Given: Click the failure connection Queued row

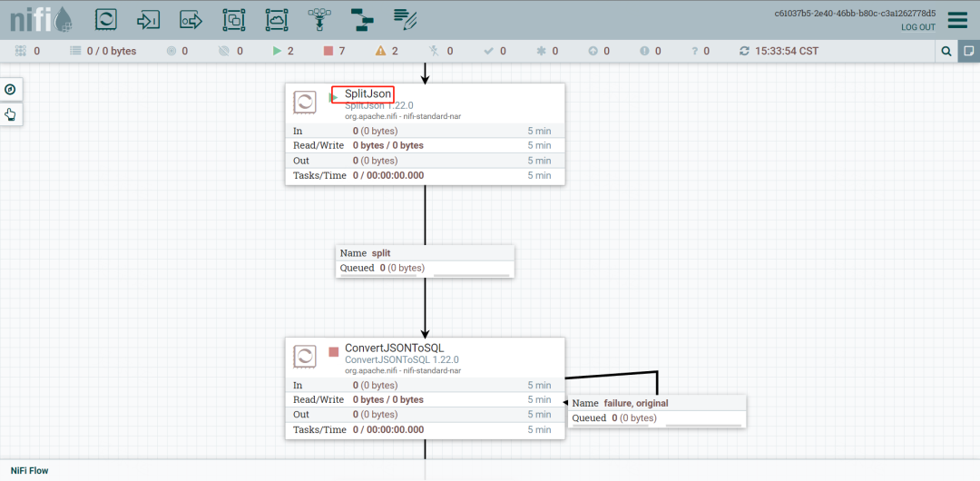Looking at the screenshot, I should (x=658, y=417).
